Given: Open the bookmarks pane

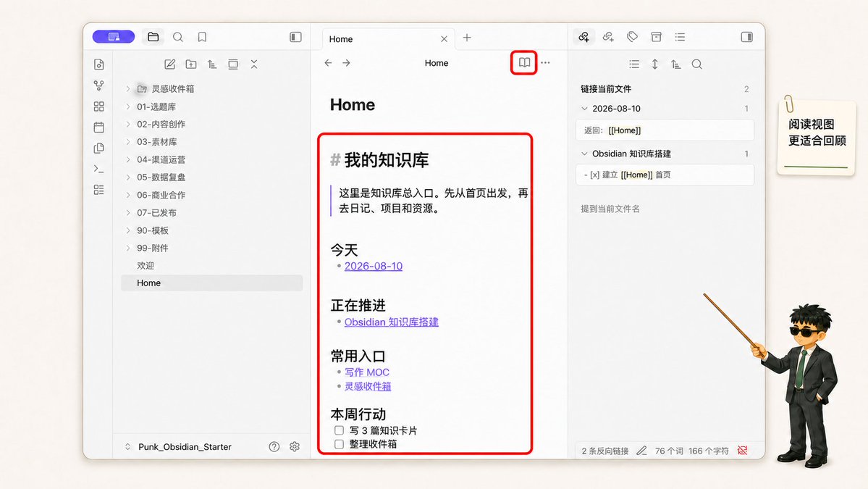Looking at the screenshot, I should point(202,37).
